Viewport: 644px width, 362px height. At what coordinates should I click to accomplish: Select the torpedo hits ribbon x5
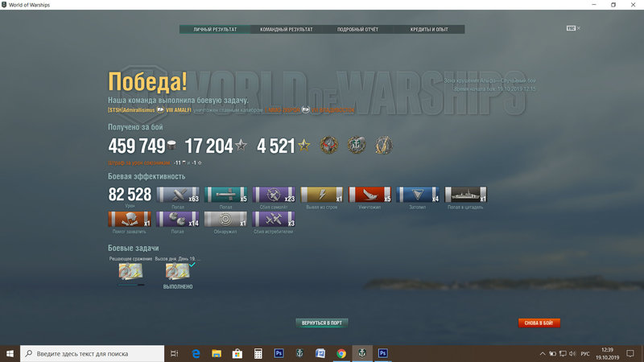tap(226, 195)
